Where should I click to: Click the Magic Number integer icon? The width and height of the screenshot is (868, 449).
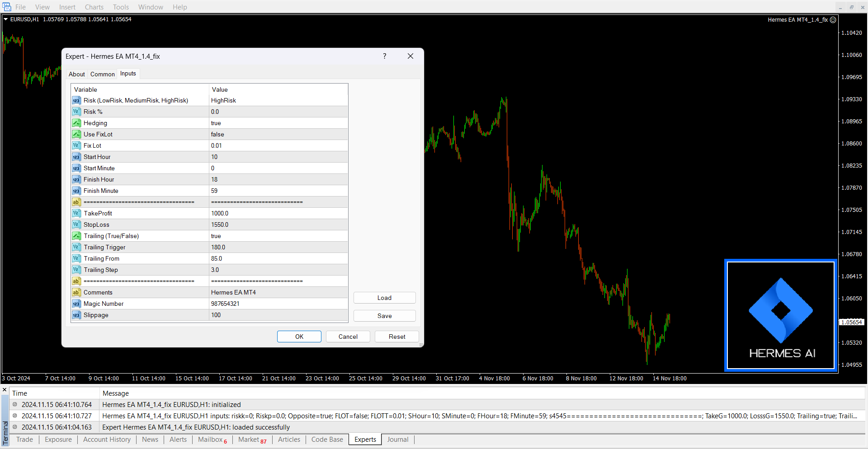[76, 304]
